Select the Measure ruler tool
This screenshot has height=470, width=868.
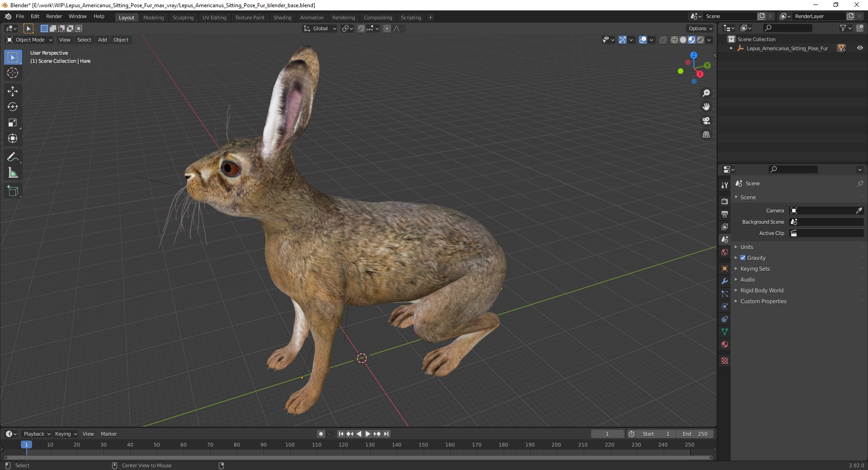pyautogui.click(x=13, y=173)
